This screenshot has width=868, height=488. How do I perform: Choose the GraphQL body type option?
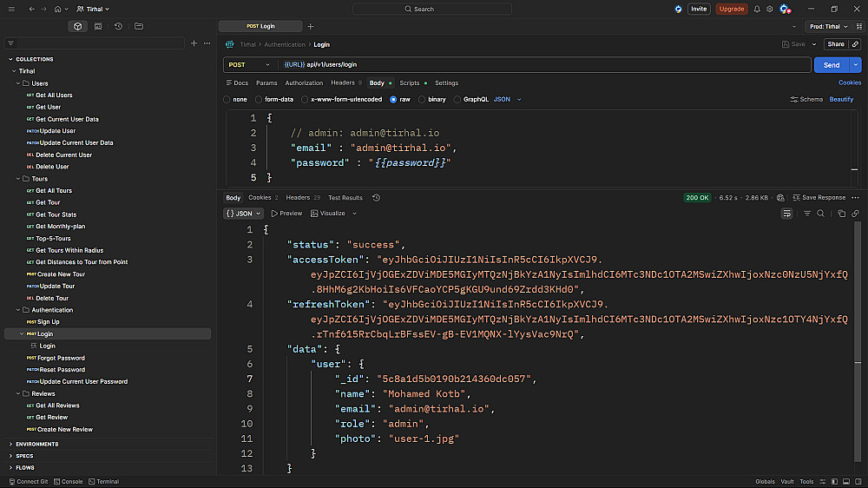click(457, 100)
